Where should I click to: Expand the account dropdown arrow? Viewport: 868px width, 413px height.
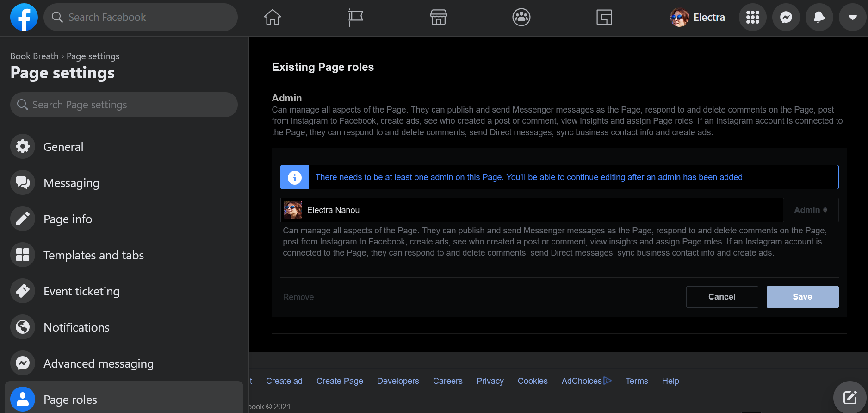click(x=852, y=18)
